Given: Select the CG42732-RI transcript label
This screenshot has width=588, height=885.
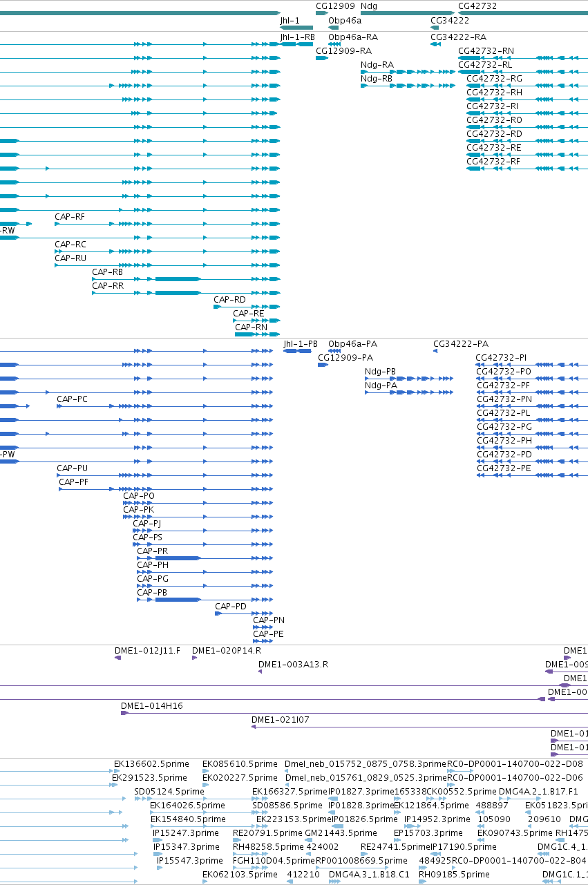Looking at the screenshot, I should 492,106.
